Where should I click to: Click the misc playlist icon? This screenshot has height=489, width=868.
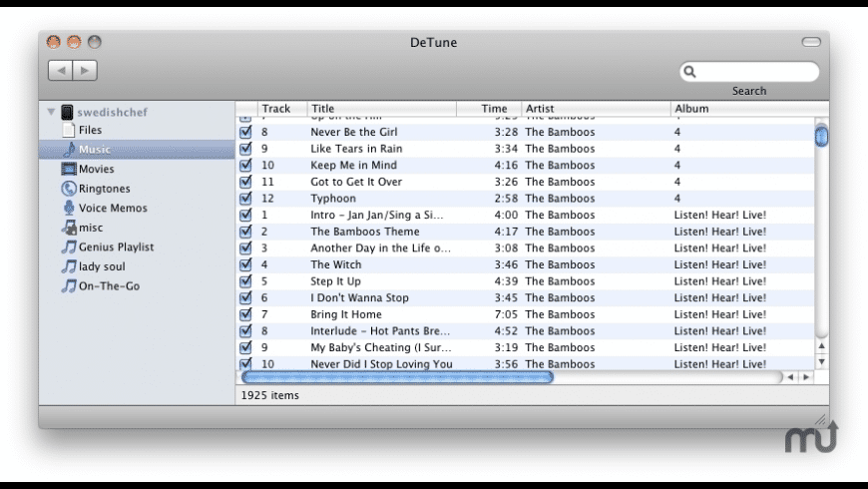click(69, 228)
